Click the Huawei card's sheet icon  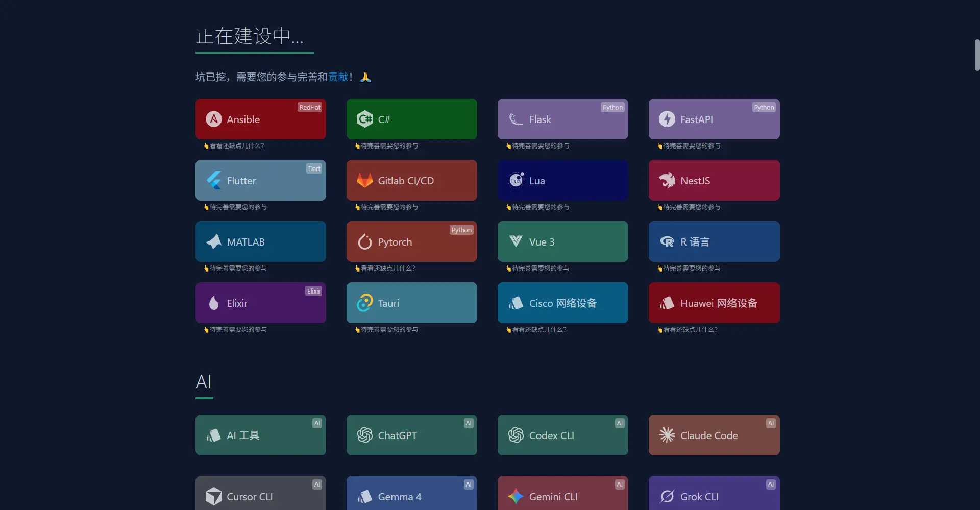[x=667, y=303]
